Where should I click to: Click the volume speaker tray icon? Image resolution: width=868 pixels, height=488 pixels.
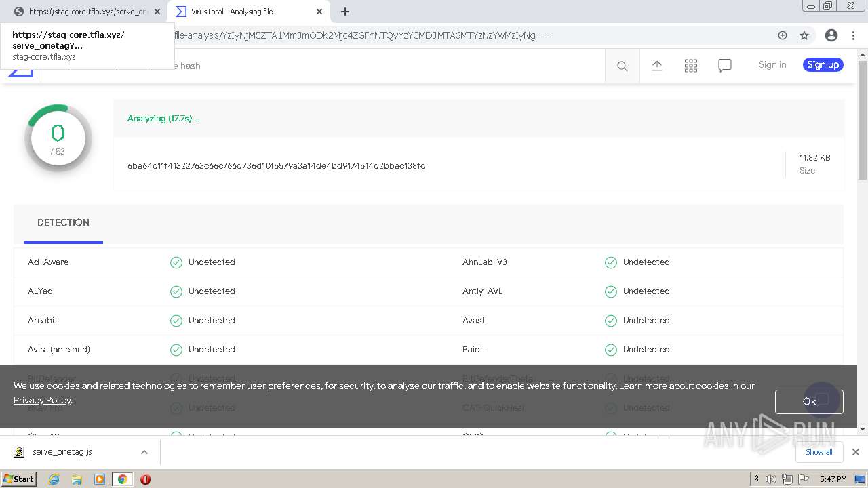(771, 479)
